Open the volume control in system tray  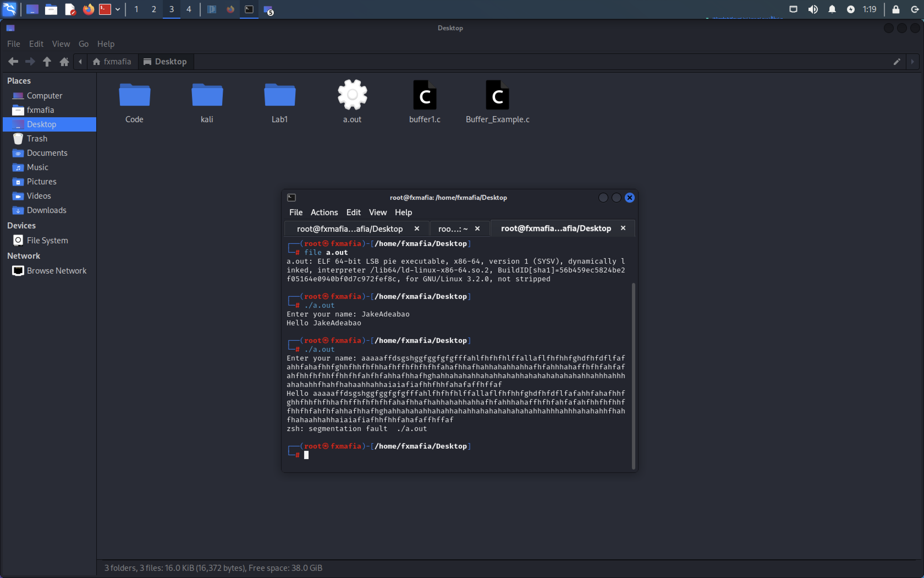pos(813,9)
